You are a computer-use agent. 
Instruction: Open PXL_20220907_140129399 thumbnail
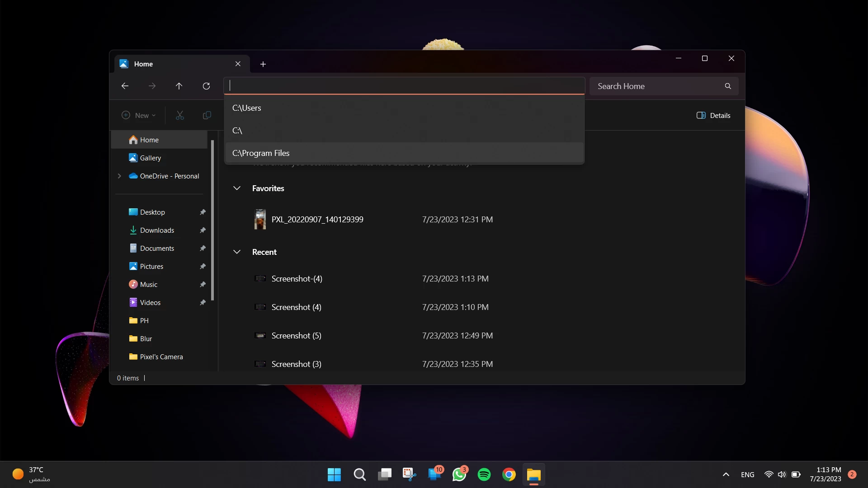point(260,219)
